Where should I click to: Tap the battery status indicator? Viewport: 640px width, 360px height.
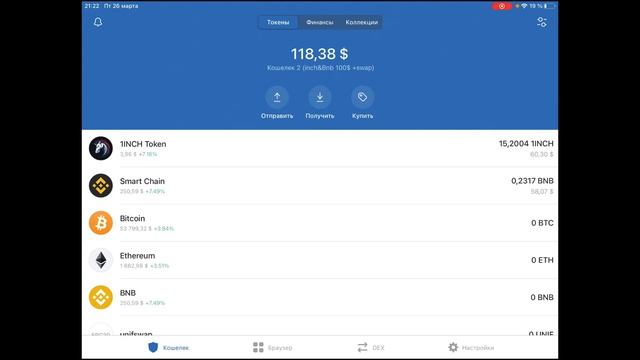pyautogui.click(x=549, y=6)
